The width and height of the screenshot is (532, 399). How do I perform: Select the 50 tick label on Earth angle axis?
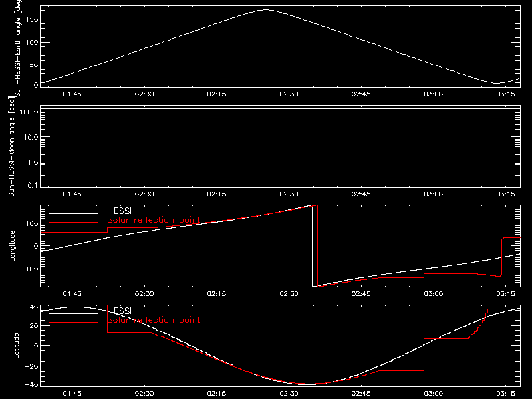(34, 65)
